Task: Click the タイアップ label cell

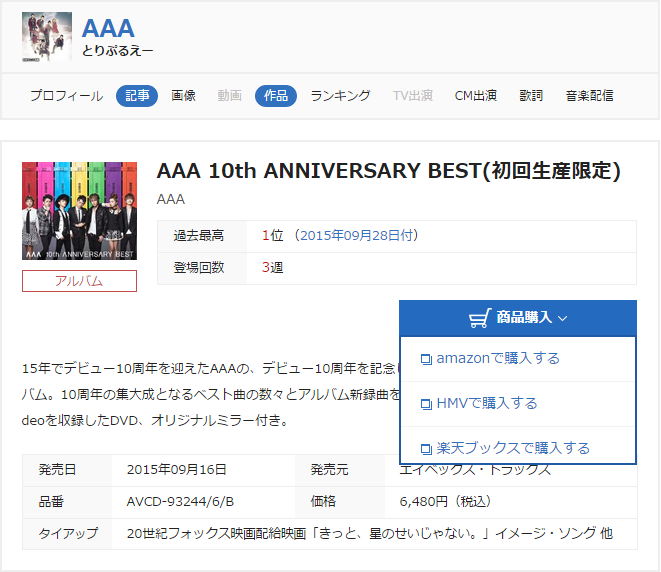Action: tap(67, 534)
